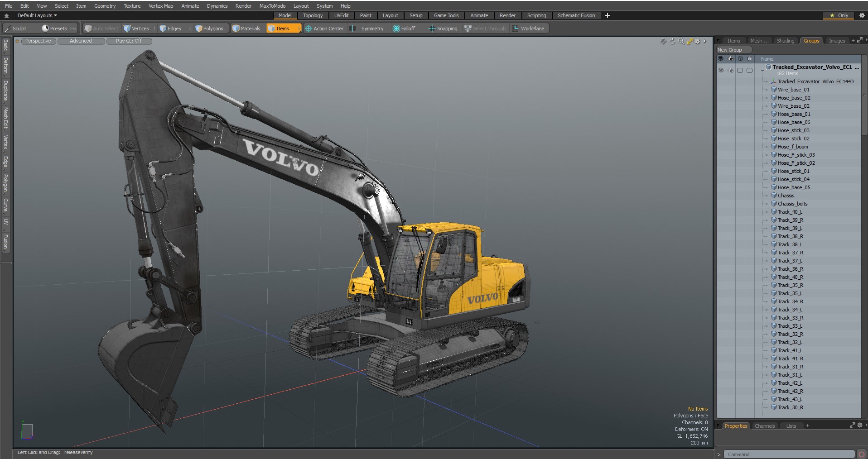868x459 pixels.
Task: Expand viewport controls arrow
Action: click(705, 41)
